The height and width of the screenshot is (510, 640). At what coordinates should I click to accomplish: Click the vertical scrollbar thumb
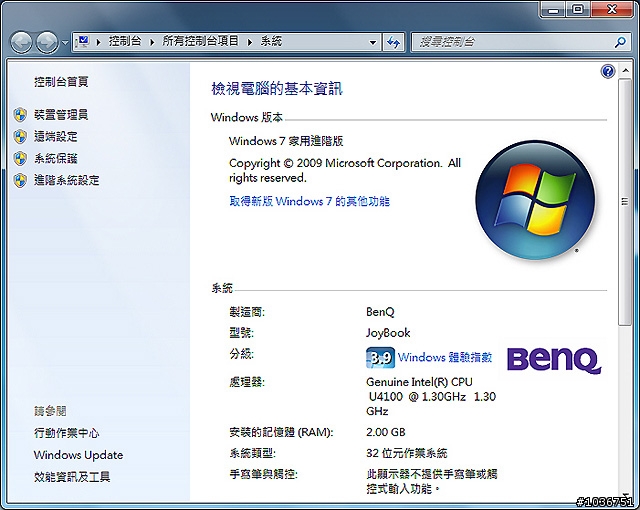pyautogui.click(x=624, y=202)
